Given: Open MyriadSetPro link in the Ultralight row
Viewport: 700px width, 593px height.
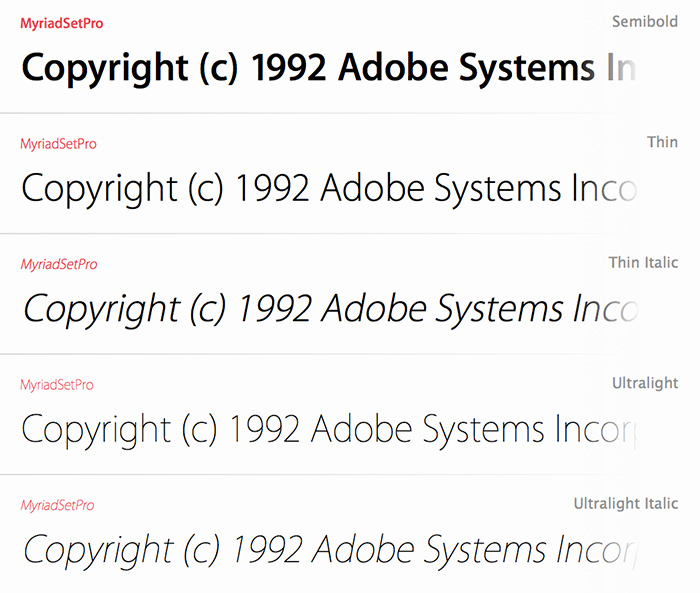Looking at the screenshot, I should coord(57,385).
